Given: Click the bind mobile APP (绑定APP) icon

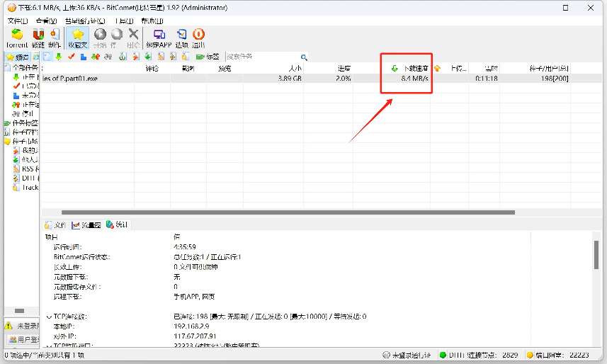Looking at the screenshot, I should click(159, 37).
